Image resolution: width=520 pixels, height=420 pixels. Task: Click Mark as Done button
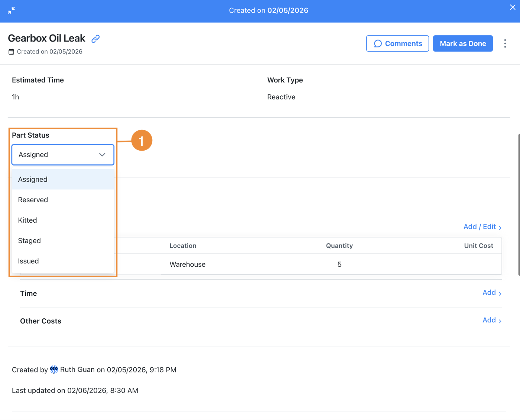coord(463,43)
